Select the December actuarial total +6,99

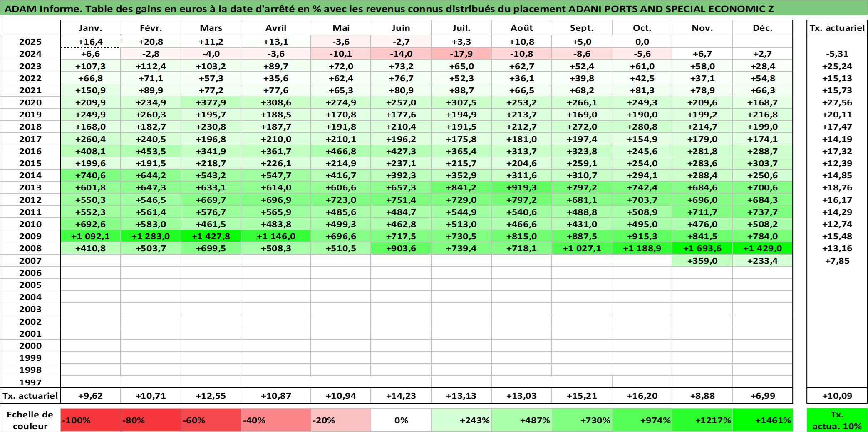point(762,396)
